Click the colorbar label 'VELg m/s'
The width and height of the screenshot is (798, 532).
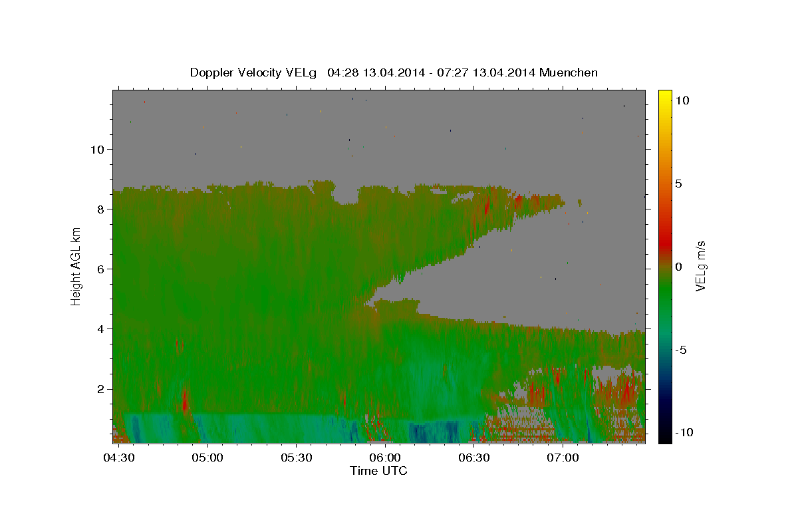click(x=700, y=266)
